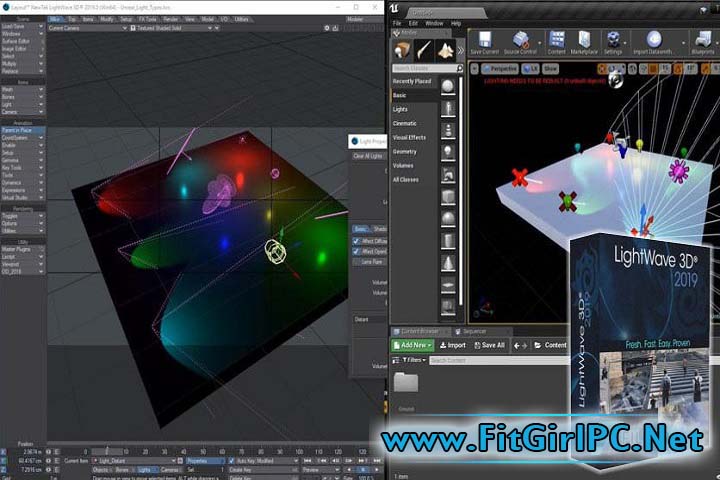Toggle the Affect Diffuse checkbox
The image size is (720, 480).
coord(357,241)
